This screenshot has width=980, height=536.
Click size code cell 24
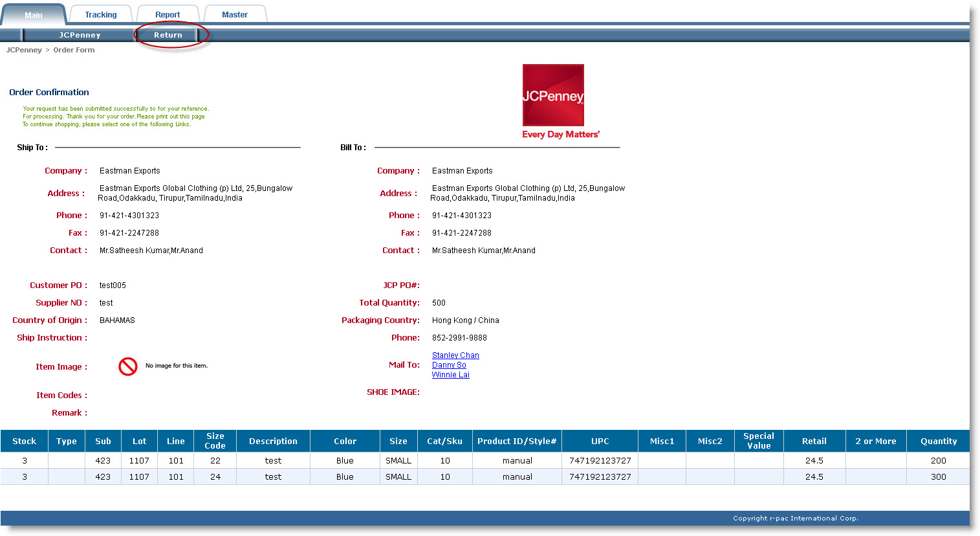[215, 477]
